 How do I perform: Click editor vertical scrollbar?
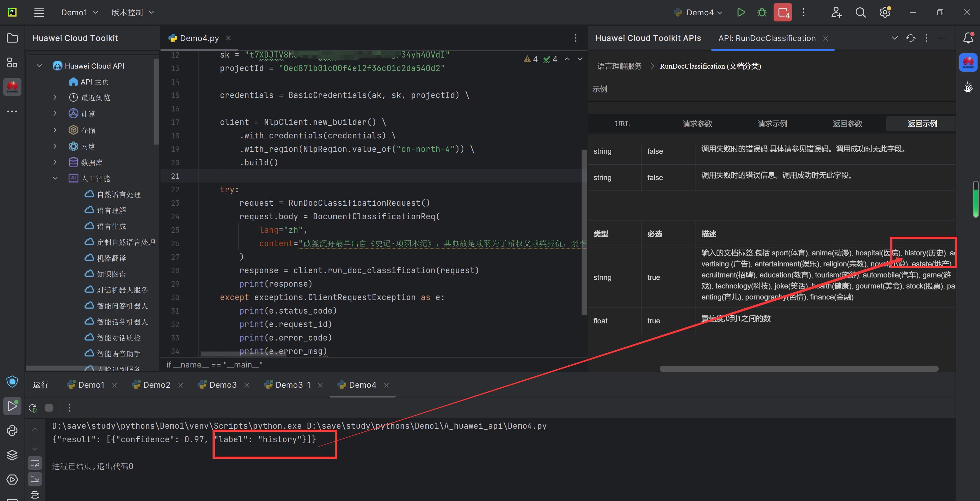point(584,232)
